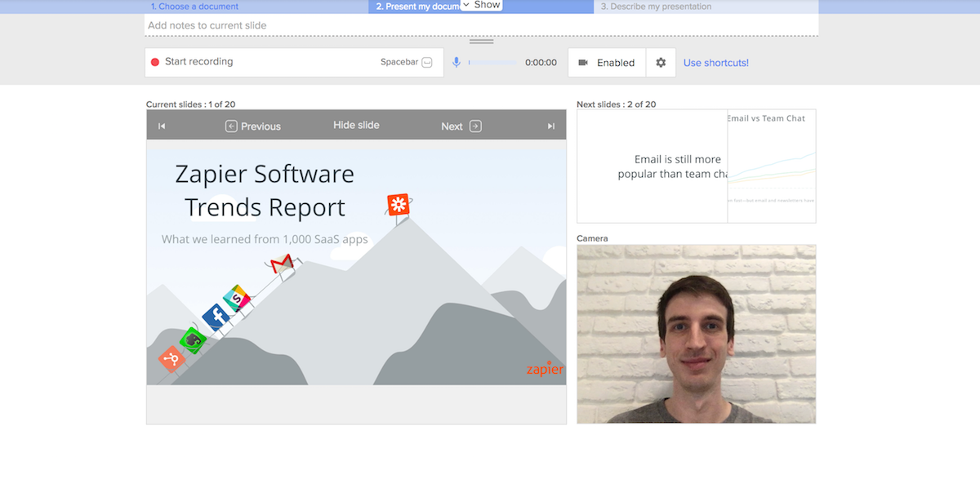Hide the current slide
Viewport: 980px width, 497px height.
(356, 125)
